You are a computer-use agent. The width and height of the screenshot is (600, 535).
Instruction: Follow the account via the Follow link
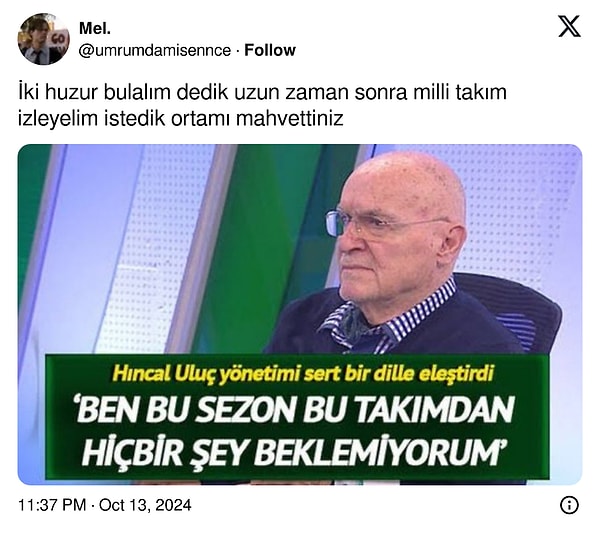[270, 50]
